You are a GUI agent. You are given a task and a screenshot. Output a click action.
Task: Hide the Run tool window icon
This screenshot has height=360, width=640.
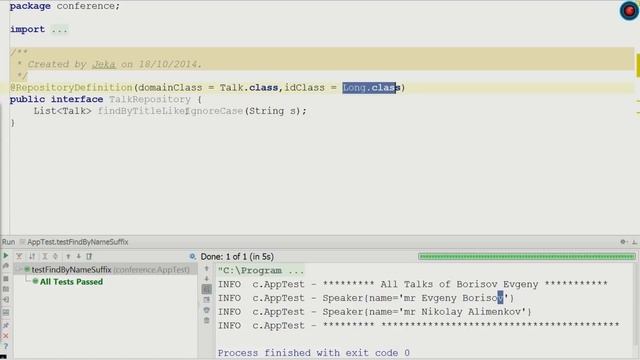coord(634,242)
